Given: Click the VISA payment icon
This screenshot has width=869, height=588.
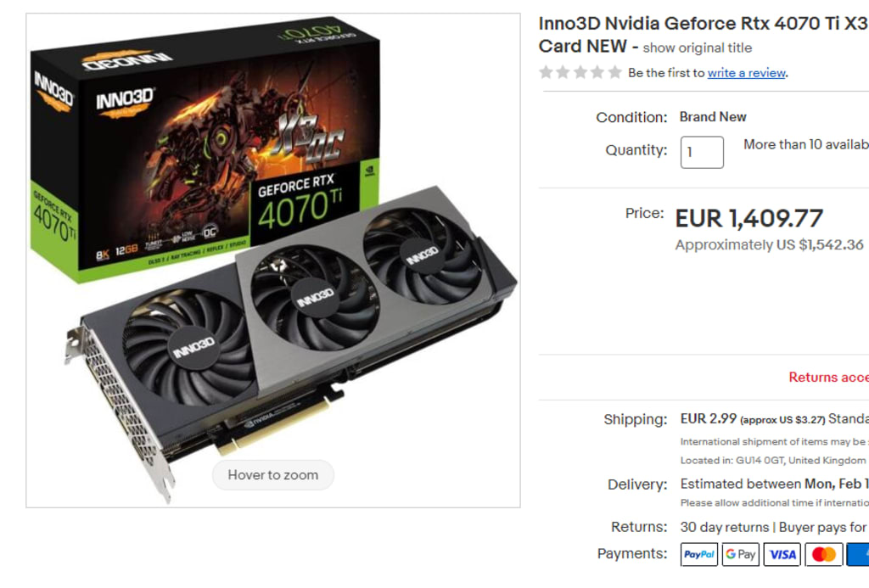Looking at the screenshot, I should coord(782,554).
